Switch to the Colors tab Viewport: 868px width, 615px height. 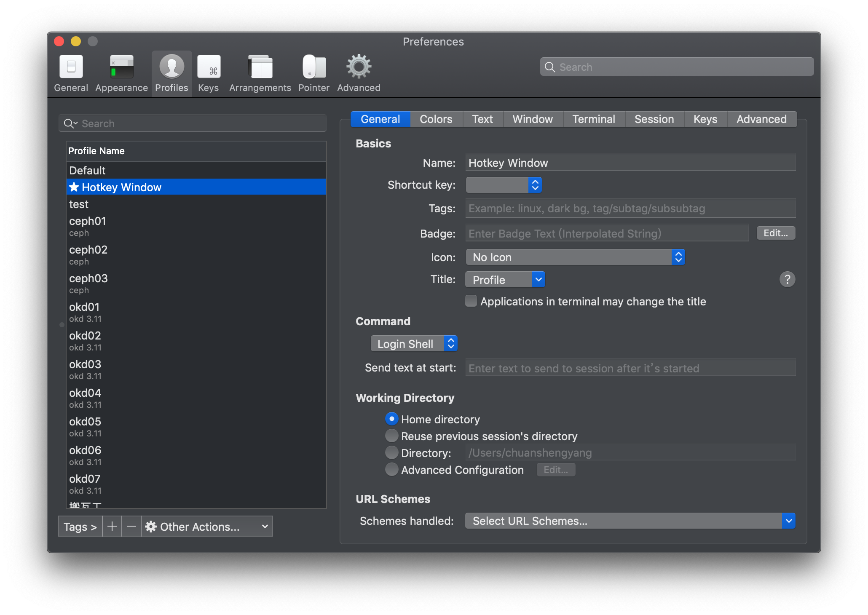coord(436,119)
